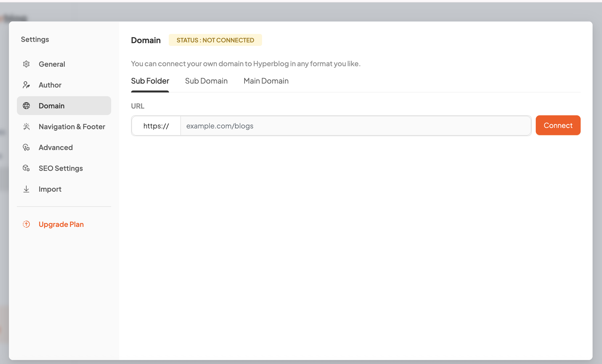Image resolution: width=602 pixels, height=364 pixels.
Task: Open the Upgrade Plan link
Action: tap(61, 224)
